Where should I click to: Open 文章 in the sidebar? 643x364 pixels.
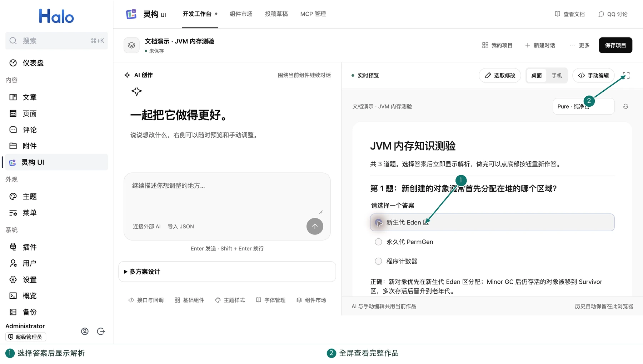point(56,97)
